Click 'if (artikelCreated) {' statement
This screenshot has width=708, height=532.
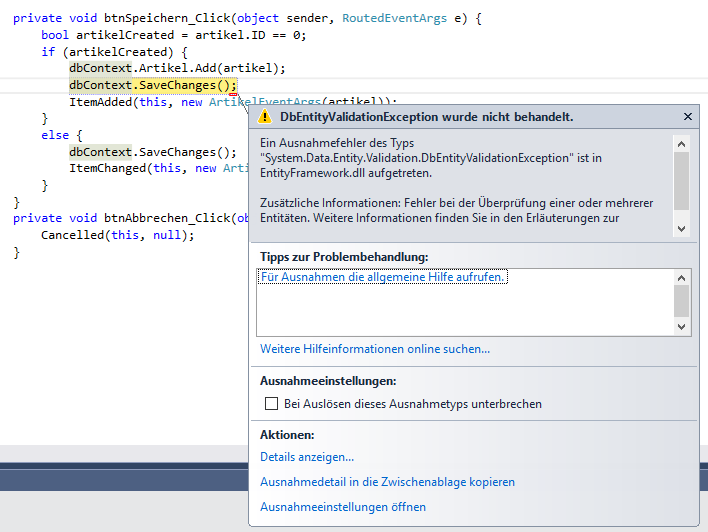click(114, 52)
